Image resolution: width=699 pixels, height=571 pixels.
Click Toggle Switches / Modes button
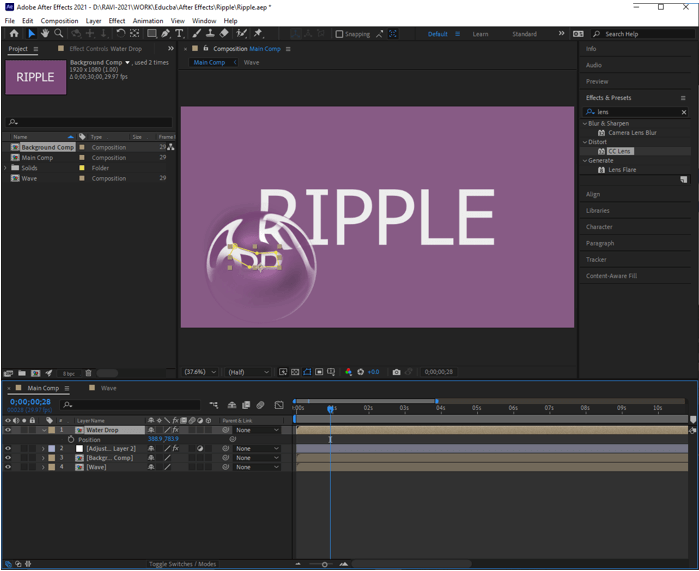182,564
